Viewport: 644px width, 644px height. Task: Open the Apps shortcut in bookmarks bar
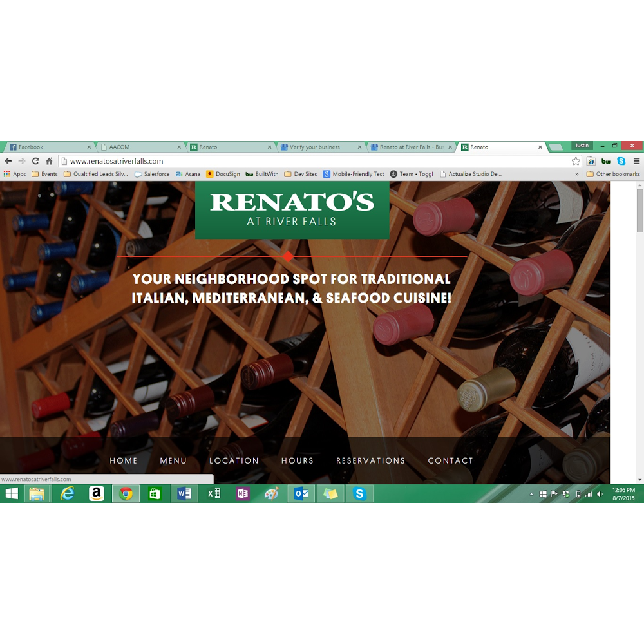pyautogui.click(x=15, y=174)
